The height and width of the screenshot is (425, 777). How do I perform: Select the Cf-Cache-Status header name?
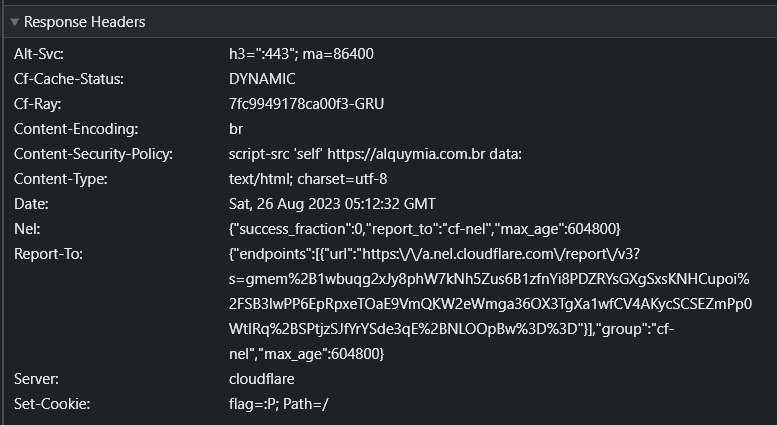click(x=69, y=79)
